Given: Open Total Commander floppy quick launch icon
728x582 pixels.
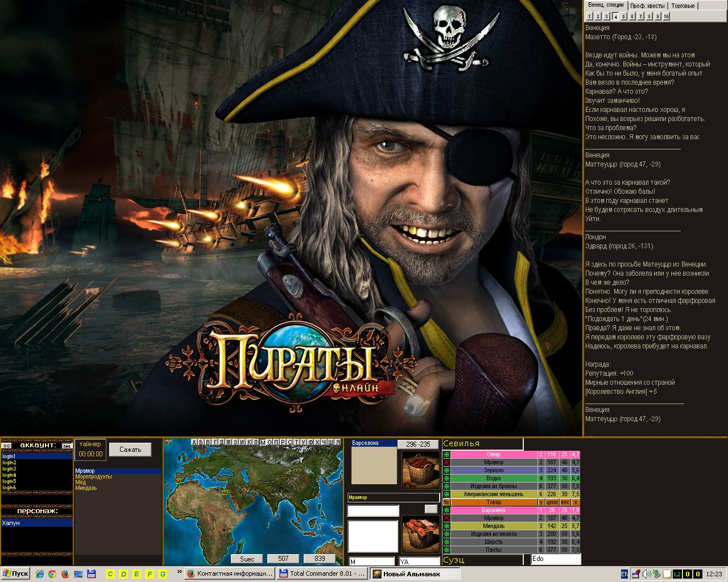Looking at the screenshot, I should [91, 574].
